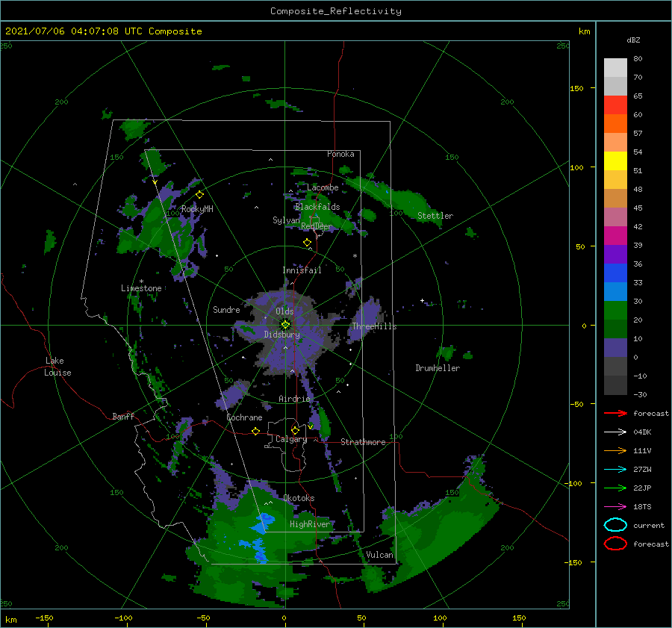The height and width of the screenshot is (628, 672).
Task: Click the Innisfail town label
Action: click(x=302, y=270)
